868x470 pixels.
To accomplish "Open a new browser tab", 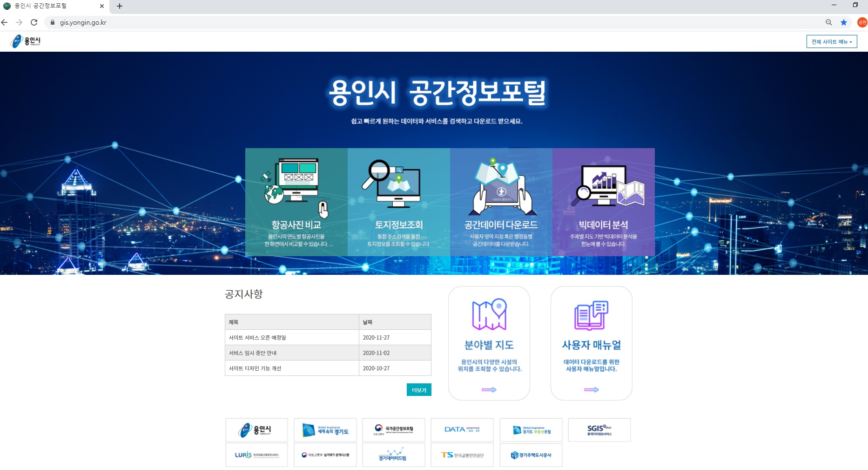I will [120, 6].
